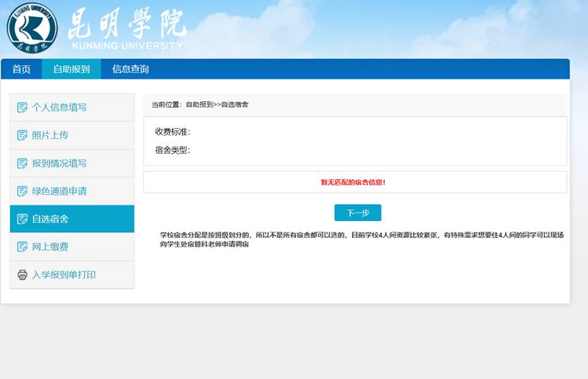The image size is (588, 379).
Task: Go to the 首页 navigation tab
Action: 21,69
